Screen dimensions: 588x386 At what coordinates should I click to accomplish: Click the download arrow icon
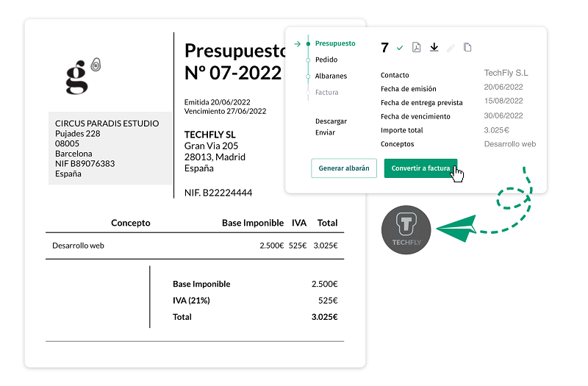pos(434,47)
